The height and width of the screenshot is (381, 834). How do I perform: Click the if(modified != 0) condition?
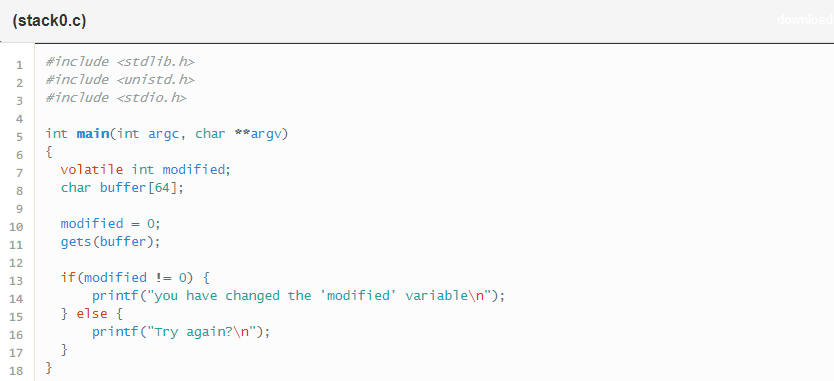coord(128,278)
